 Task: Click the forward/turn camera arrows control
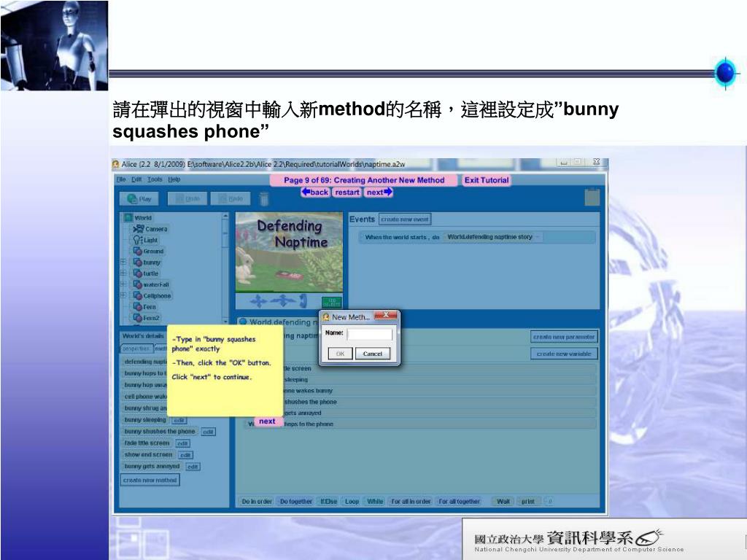[x=283, y=301]
